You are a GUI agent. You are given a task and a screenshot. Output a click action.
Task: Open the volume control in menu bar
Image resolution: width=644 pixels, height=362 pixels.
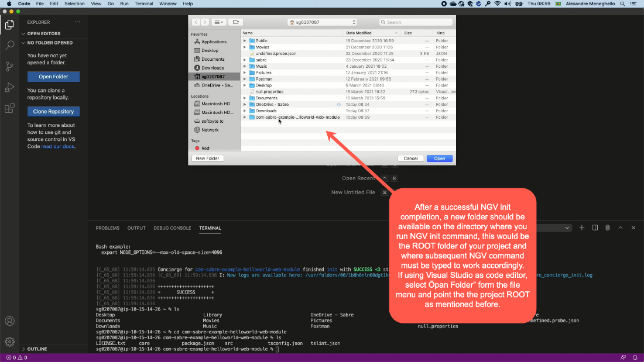pyautogui.click(x=508, y=4)
